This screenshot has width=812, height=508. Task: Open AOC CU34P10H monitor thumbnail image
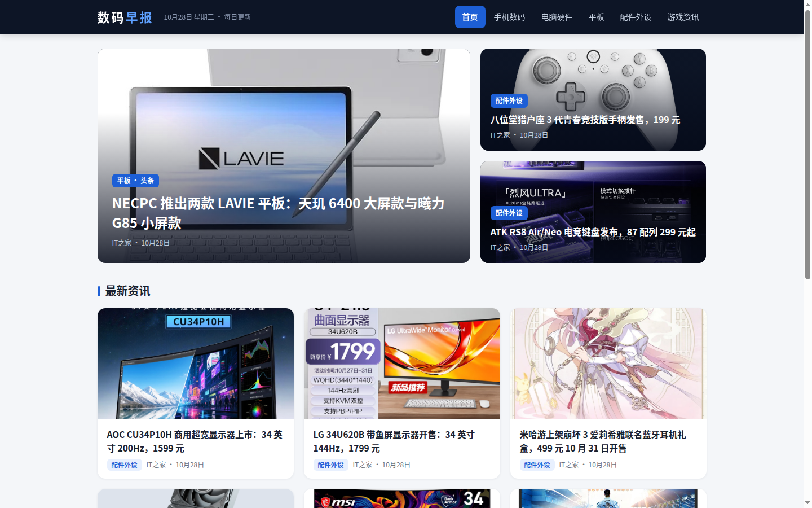tap(196, 364)
